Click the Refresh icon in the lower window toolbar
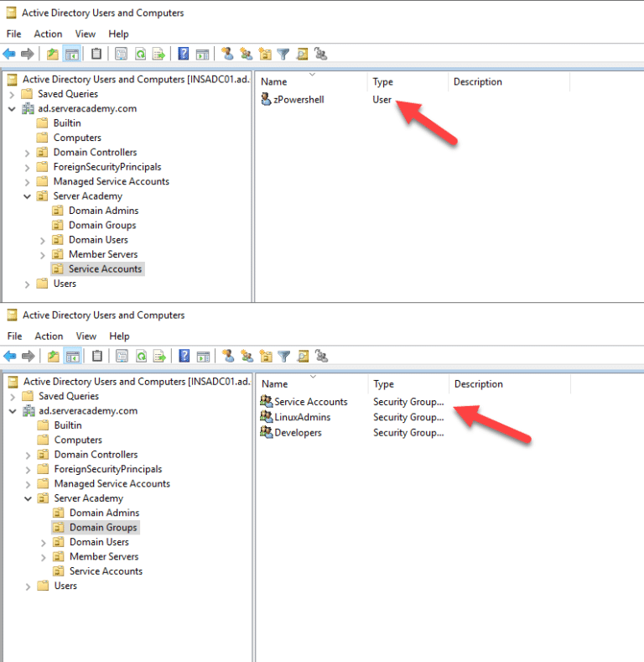 tap(140, 356)
